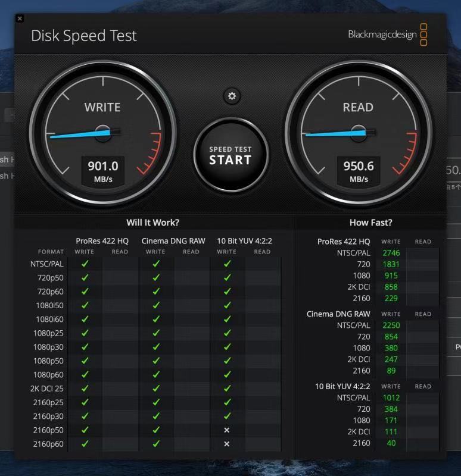
Task: Open the settings gear button
Action: 232,96
